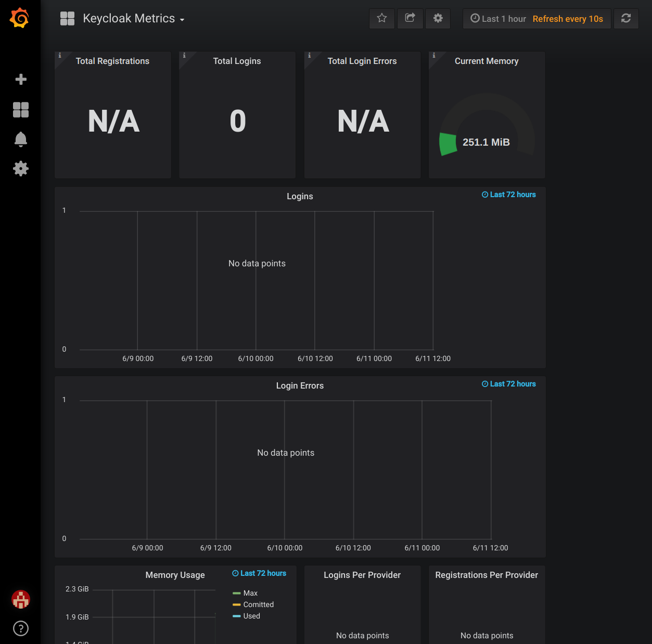Viewport: 652px width, 644px height.
Task: Click Last 72 hours on Memory Usage panel
Action: tap(259, 573)
